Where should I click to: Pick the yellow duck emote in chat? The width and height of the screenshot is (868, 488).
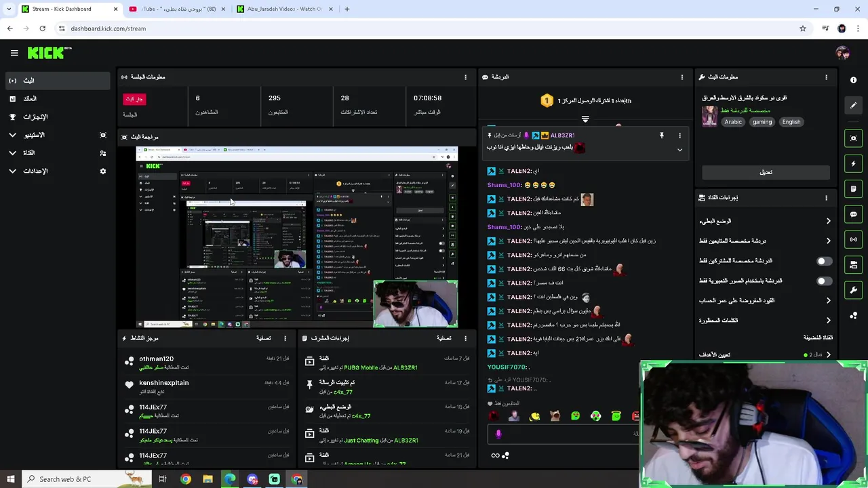click(534, 416)
